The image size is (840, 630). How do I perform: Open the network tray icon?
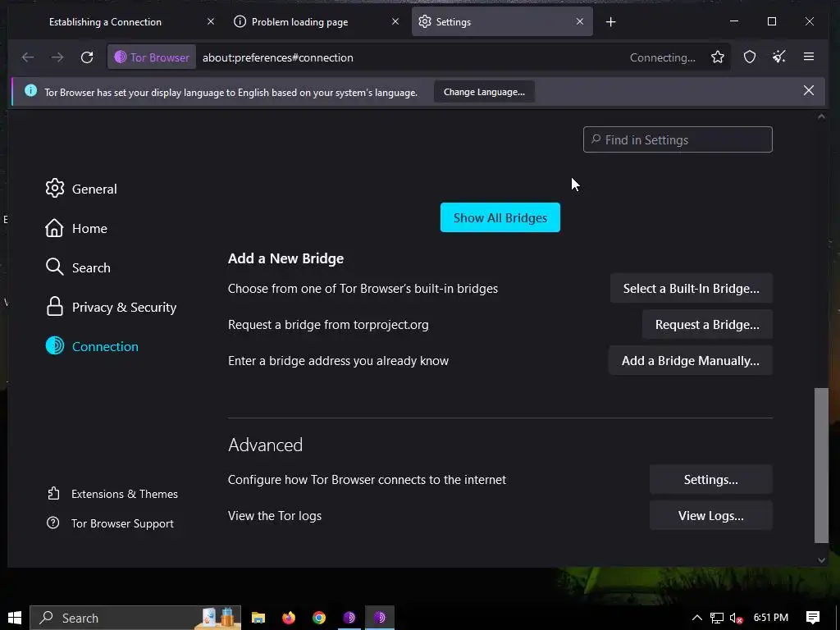(x=717, y=619)
